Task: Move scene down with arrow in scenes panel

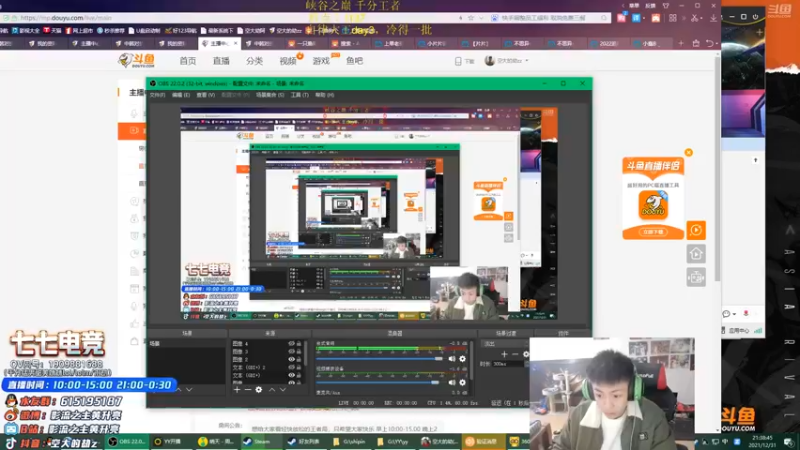Action: [189, 390]
